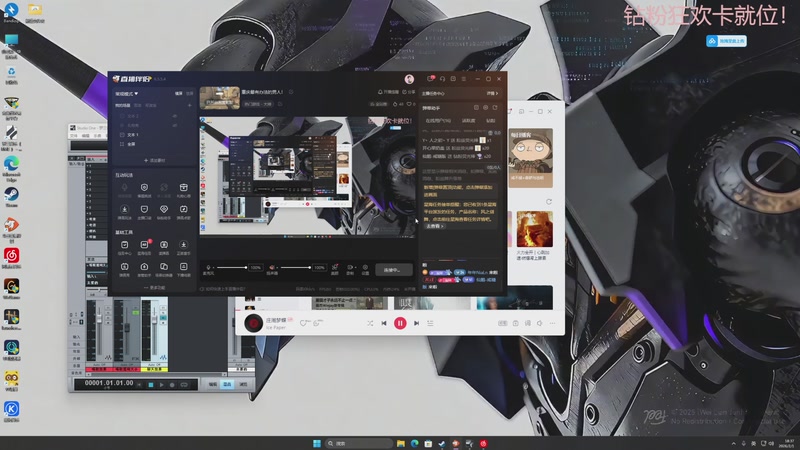
Task: Open the comments icon beside the heart
Action: point(317,323)
